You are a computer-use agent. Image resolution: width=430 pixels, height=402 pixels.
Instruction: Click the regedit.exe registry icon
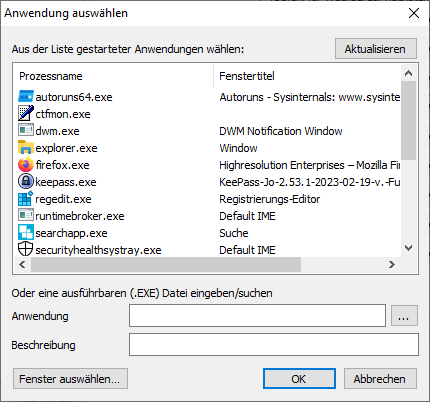coord(26,199)
